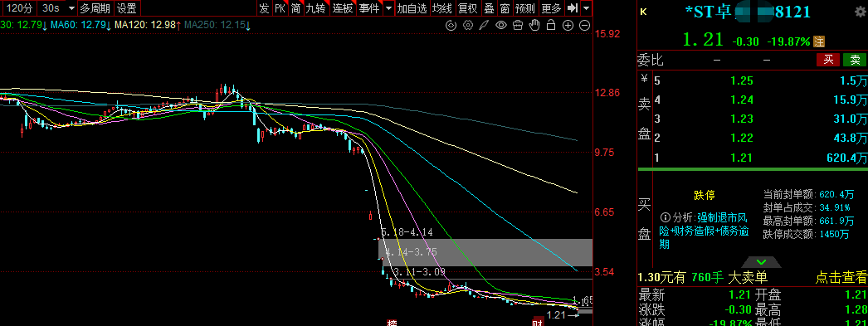Screen dimensions: 868x326
Task: Click the 发 toolbar button
Action: (x=264, y=7)
